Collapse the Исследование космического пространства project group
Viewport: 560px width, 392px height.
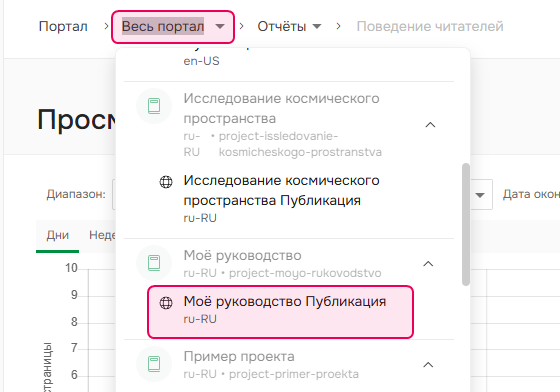[x=430, y=125]
